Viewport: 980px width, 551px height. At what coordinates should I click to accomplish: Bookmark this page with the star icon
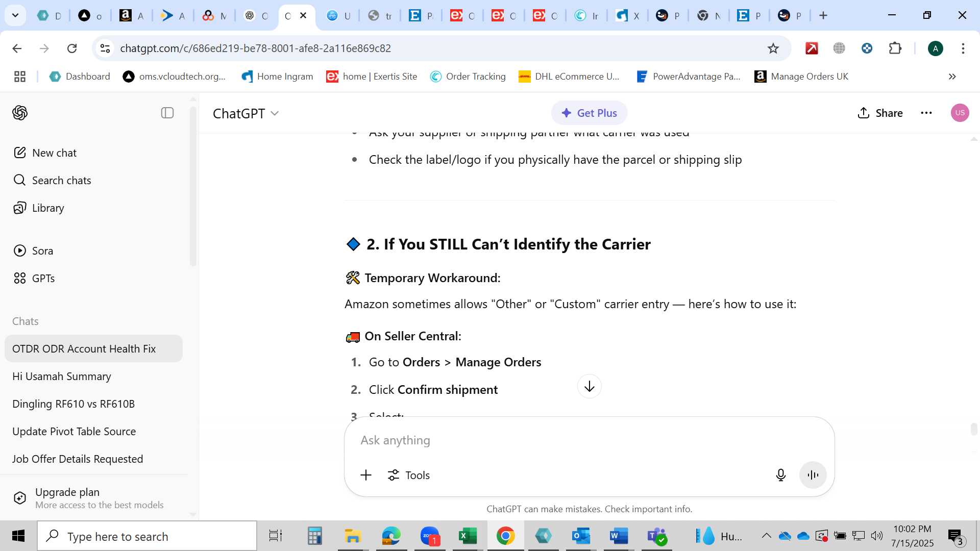coord(773,48)
